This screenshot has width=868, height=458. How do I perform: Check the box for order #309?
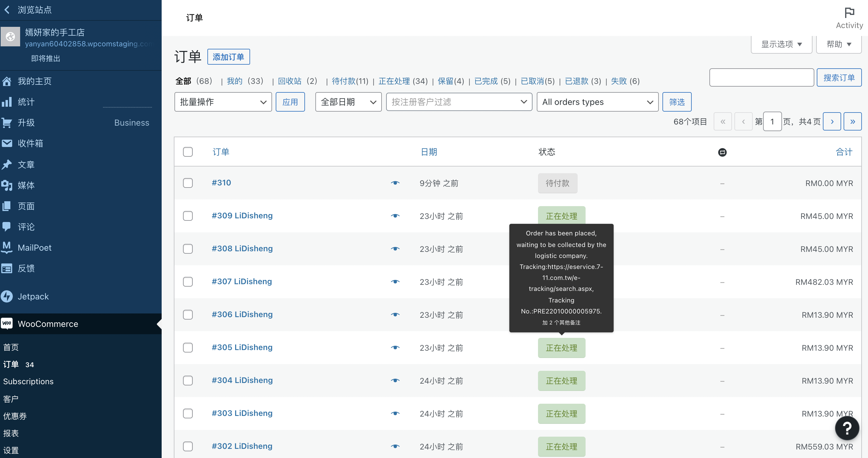[188, 216]
